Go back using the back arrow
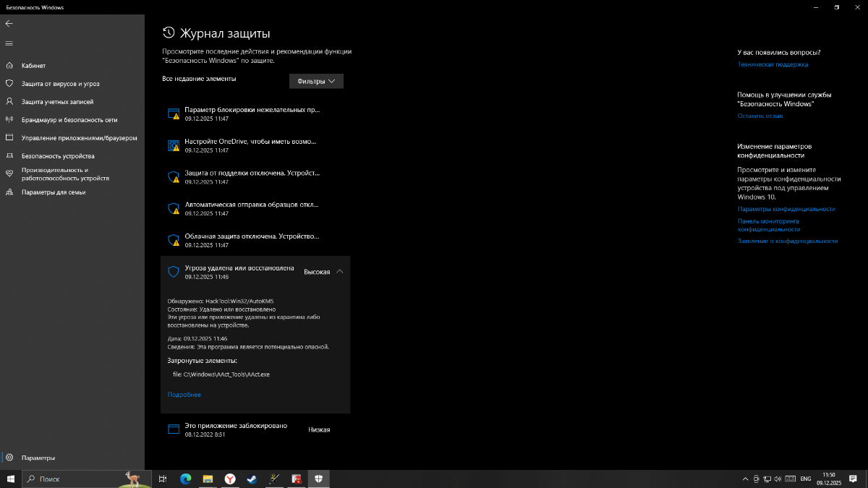868x488 pixels. [x=9, y=23]
